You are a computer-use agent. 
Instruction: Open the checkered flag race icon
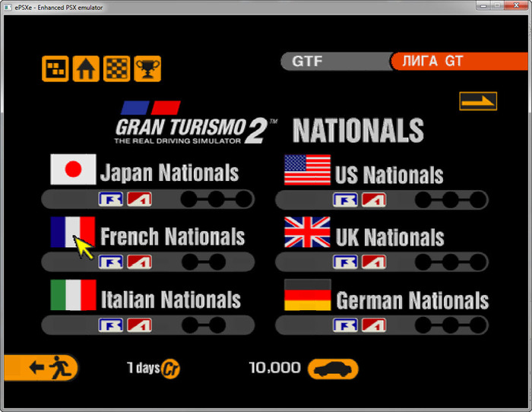(116, 69)
